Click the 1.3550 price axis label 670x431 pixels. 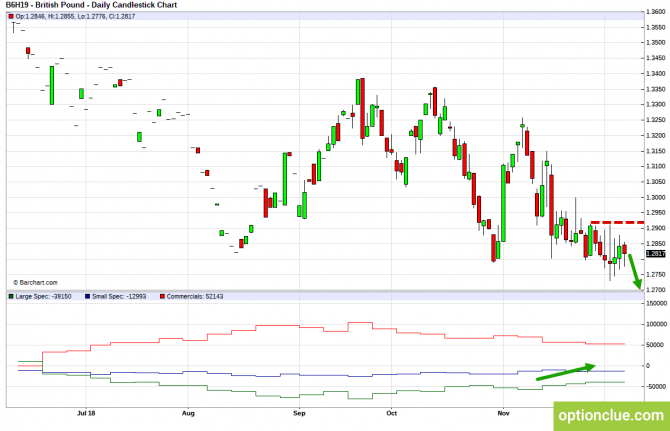pyautogui.click(x=656, y=27)
